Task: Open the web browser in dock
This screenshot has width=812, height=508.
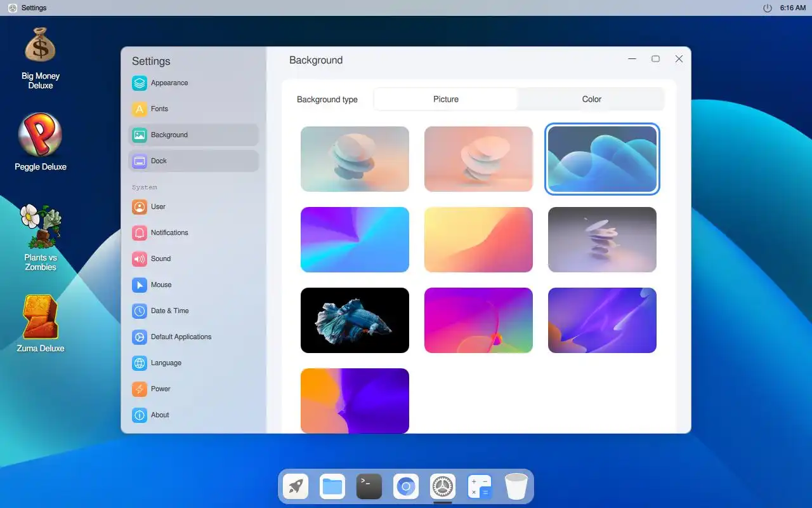Action: pyautogui.click(x=406, y=487)
